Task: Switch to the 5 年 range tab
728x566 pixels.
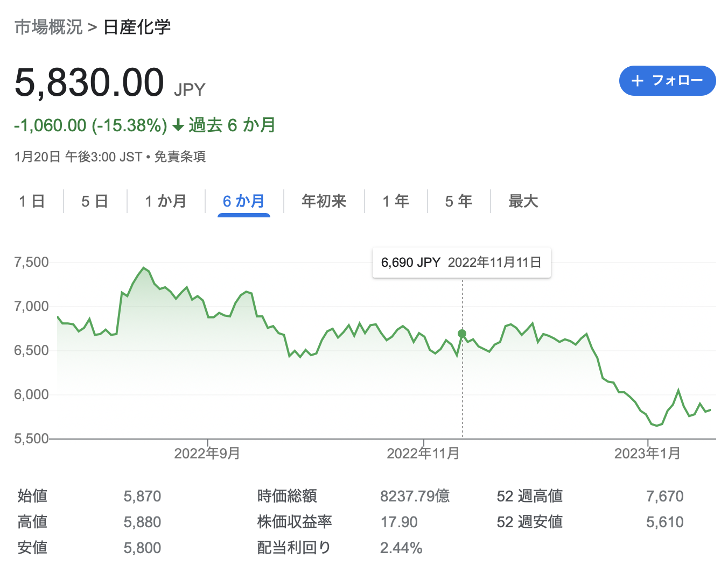Action: pos(459,201)
